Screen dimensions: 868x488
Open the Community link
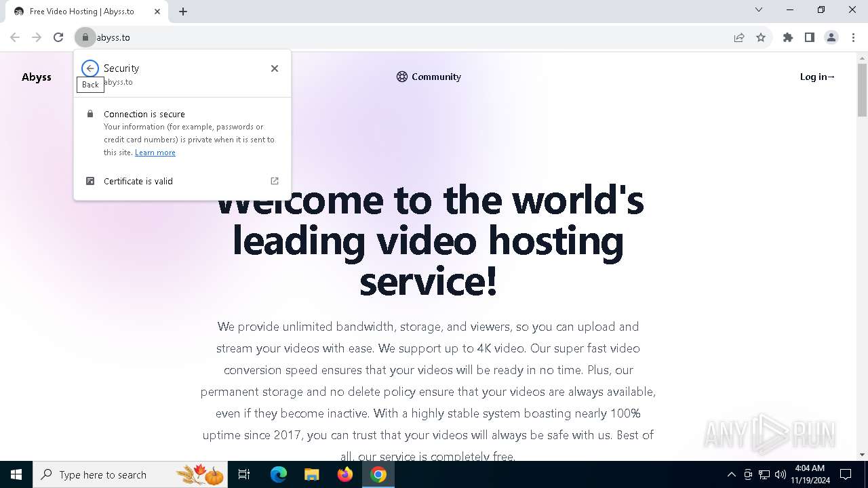point(429,77)
